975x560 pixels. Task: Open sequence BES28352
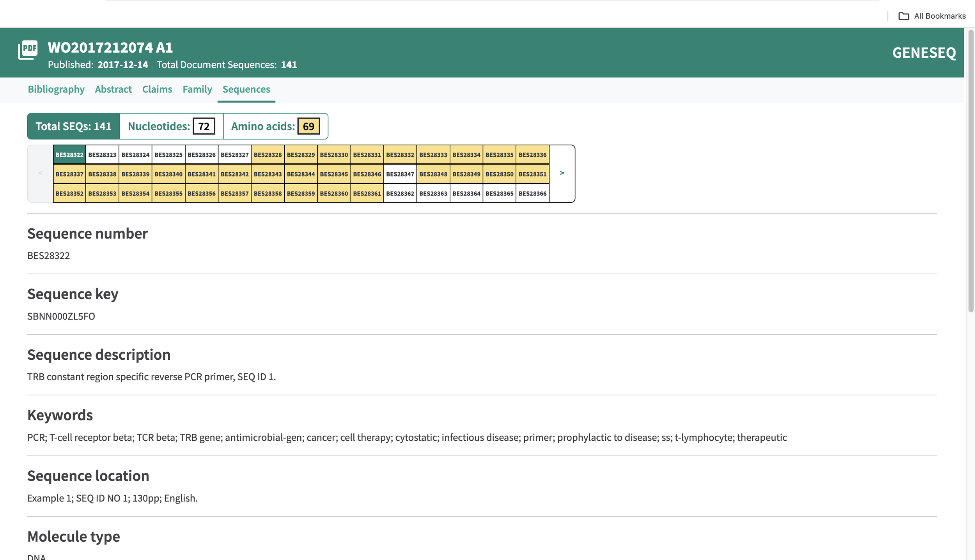69,194
